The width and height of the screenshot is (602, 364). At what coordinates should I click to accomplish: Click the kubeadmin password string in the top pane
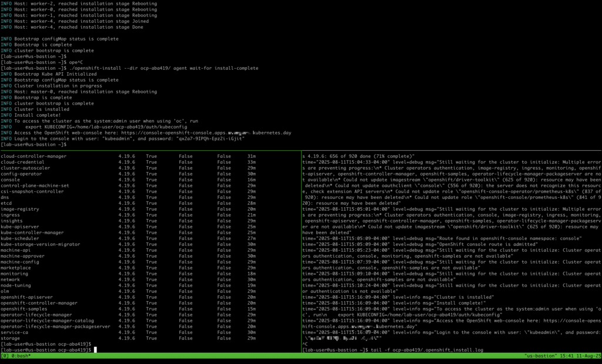pyautogui.click(x=210, y=139)
